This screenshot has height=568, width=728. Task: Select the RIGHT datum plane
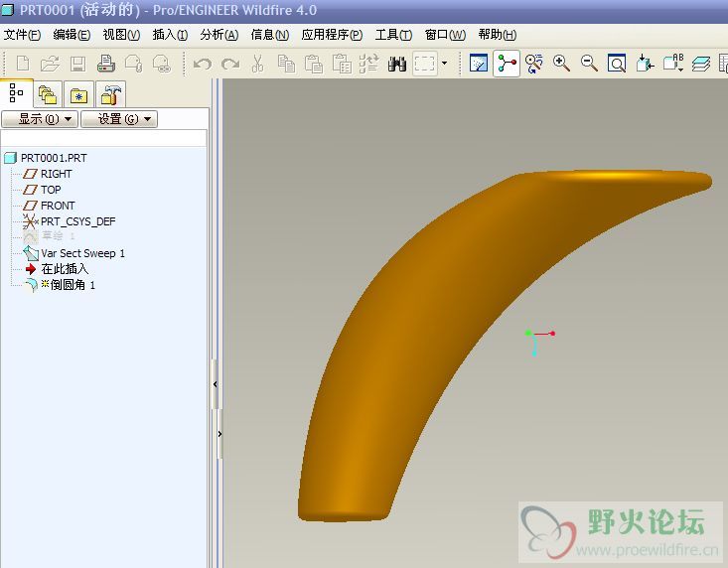[48, 174]
